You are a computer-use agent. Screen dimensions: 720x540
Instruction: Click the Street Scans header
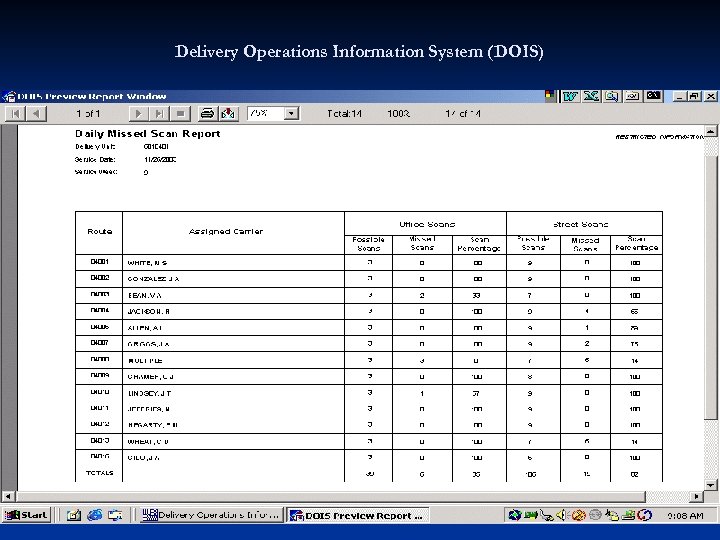click(580, 224)
